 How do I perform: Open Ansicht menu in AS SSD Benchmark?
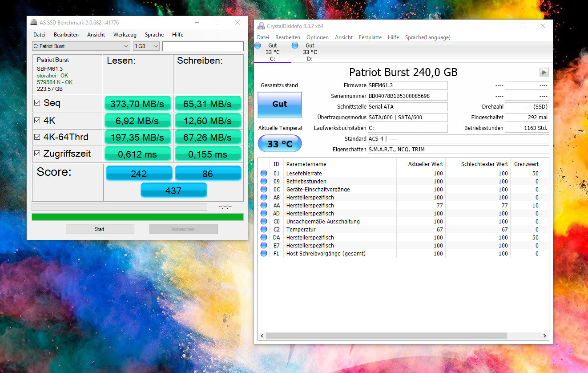[x=96, y=35]
